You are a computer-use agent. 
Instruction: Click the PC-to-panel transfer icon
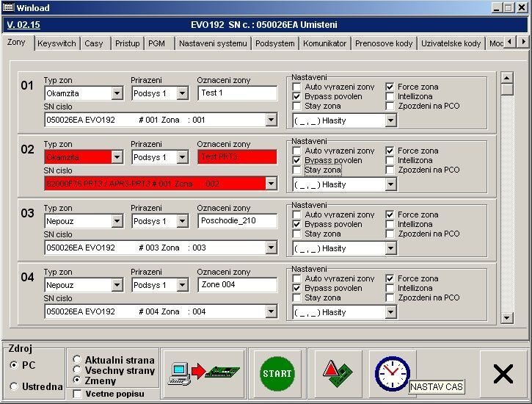pos(204,373)
